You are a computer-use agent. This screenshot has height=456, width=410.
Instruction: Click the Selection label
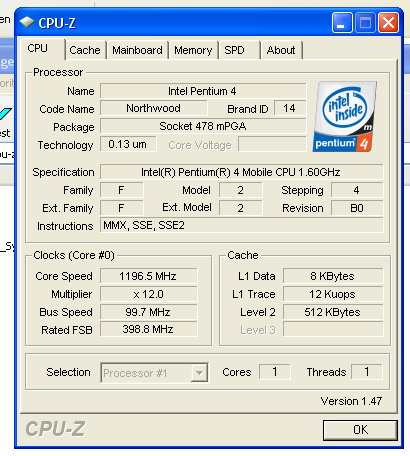click(x=68, y=372)
